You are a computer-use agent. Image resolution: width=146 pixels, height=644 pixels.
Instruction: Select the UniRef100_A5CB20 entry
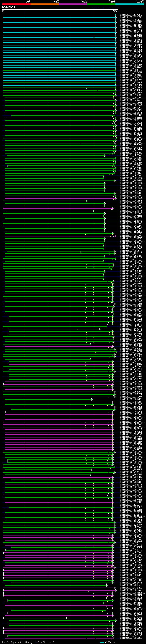click(131, 20)
